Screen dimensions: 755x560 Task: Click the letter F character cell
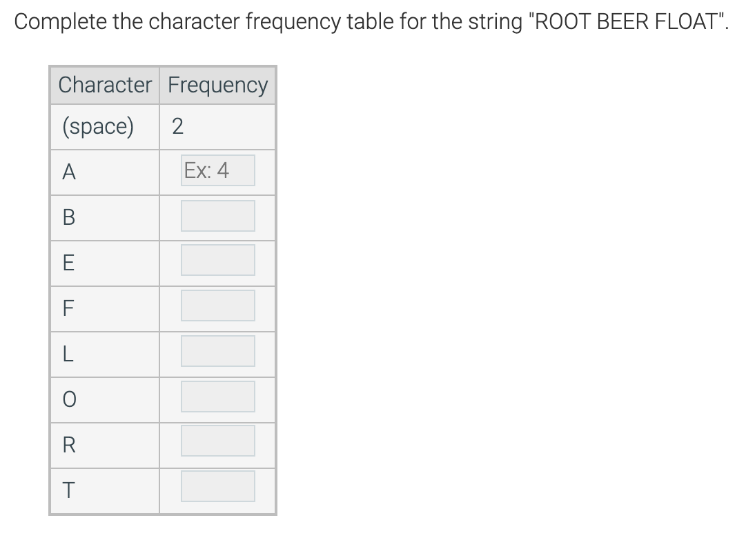105,308
